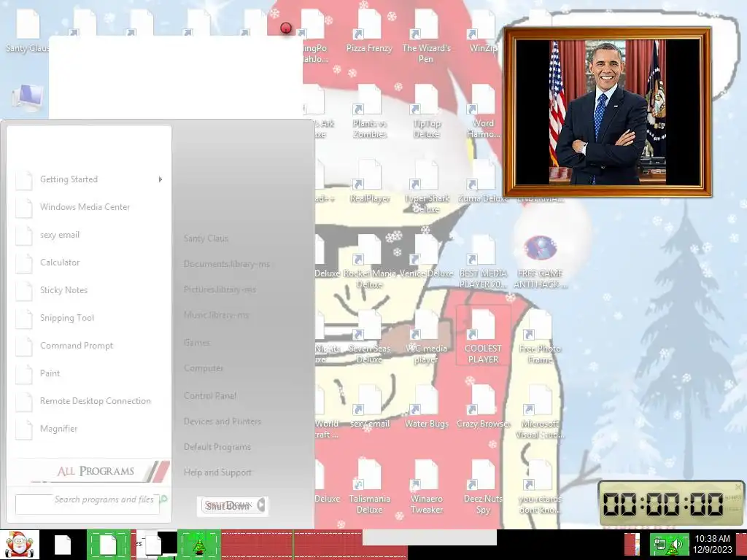The width and height of the screenshot is (747, 560).
Task: Open Devices and Printers in Start menu
Action: coord(222,421)
